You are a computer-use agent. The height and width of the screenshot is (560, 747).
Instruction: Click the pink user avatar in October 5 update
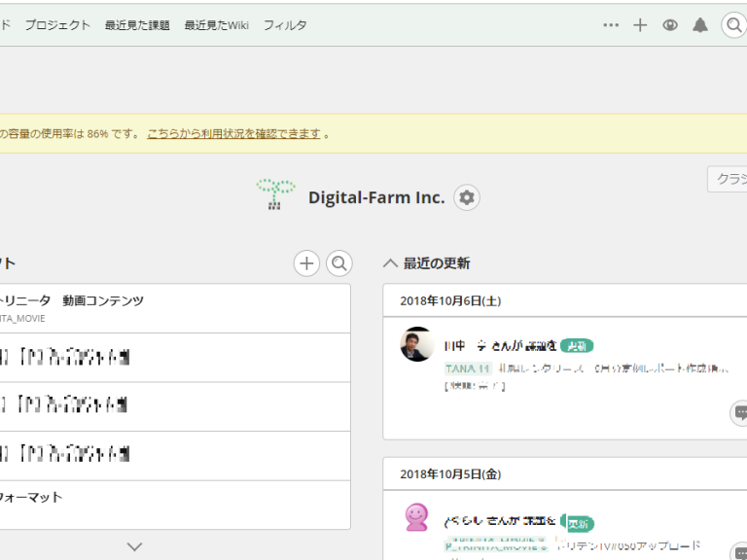[x=416, y=517]
